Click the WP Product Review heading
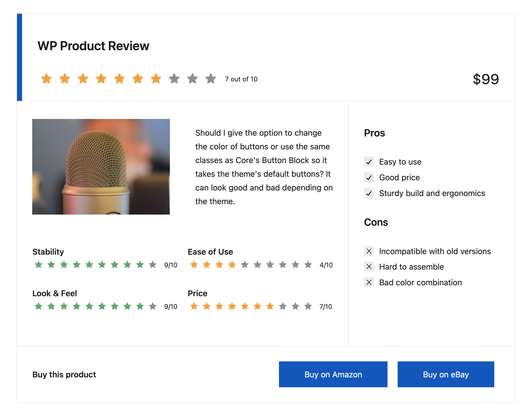 [93, 46]
